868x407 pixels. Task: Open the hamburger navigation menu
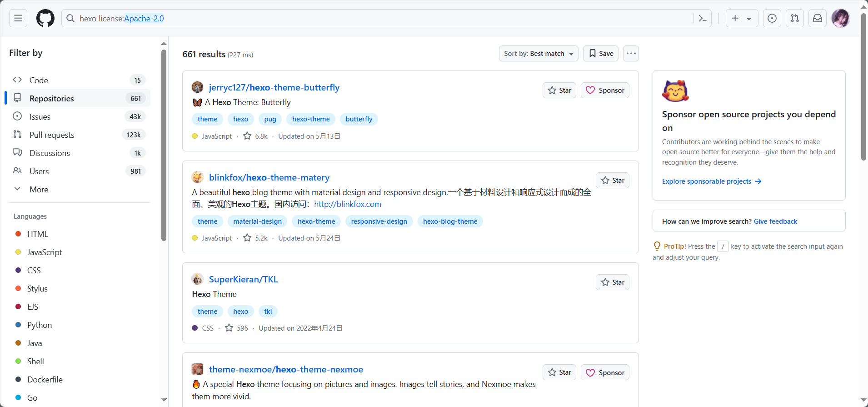(18, 18)
